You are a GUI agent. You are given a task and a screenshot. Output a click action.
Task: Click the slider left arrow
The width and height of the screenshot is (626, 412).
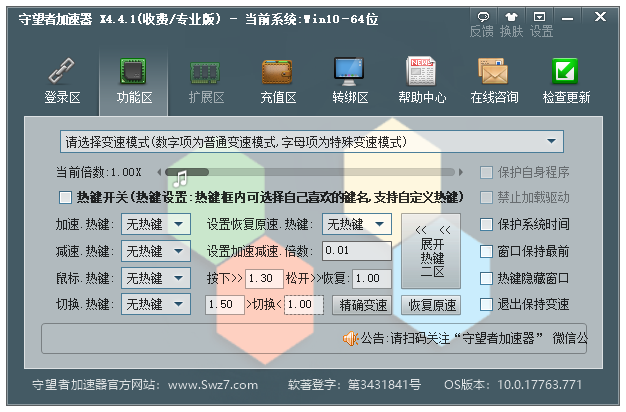[x=159, y=172]
